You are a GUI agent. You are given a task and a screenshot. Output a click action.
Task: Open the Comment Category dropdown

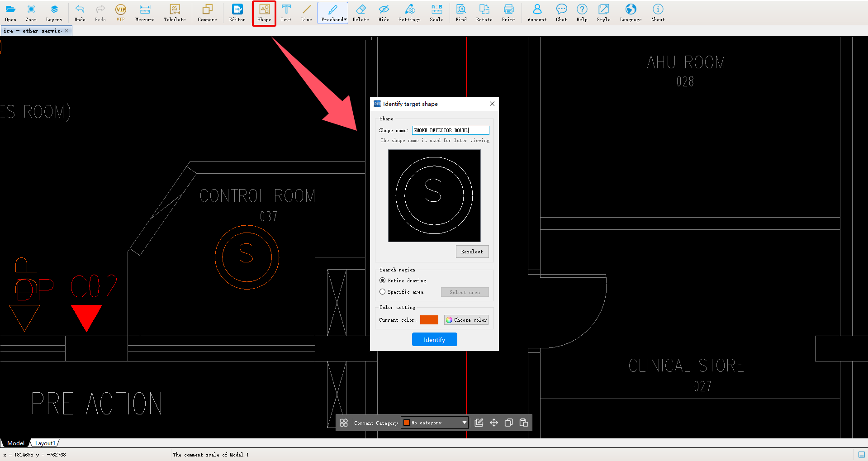(434, 423)
